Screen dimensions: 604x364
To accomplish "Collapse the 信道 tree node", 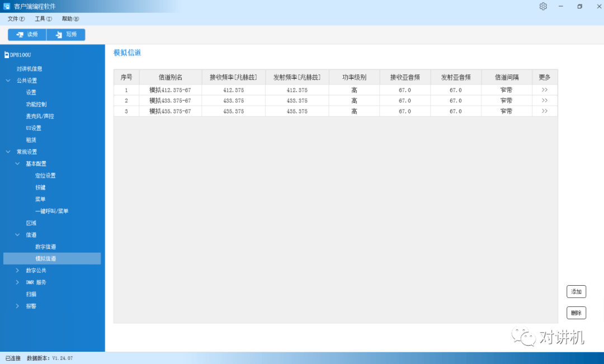I will coord(17,235).
